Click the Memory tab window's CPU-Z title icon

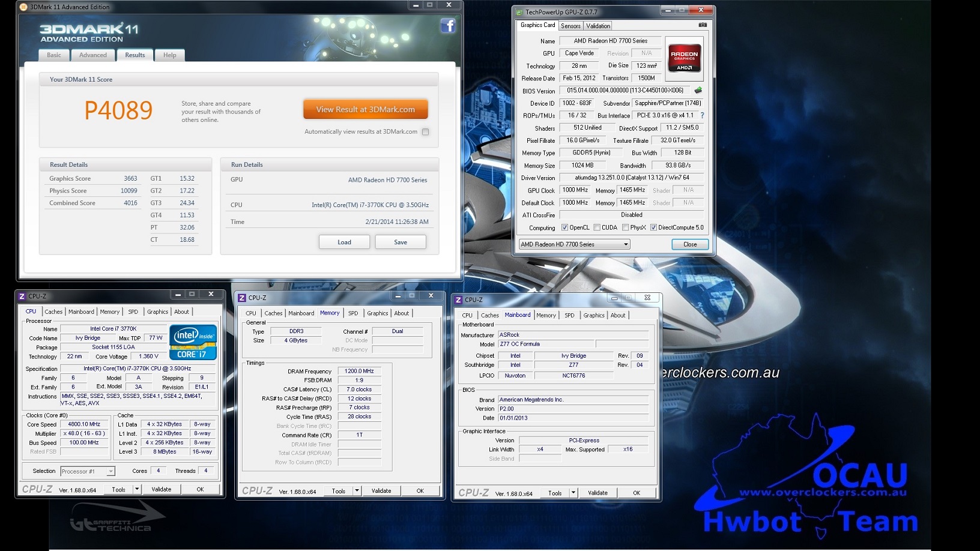(x=242, y=298)
